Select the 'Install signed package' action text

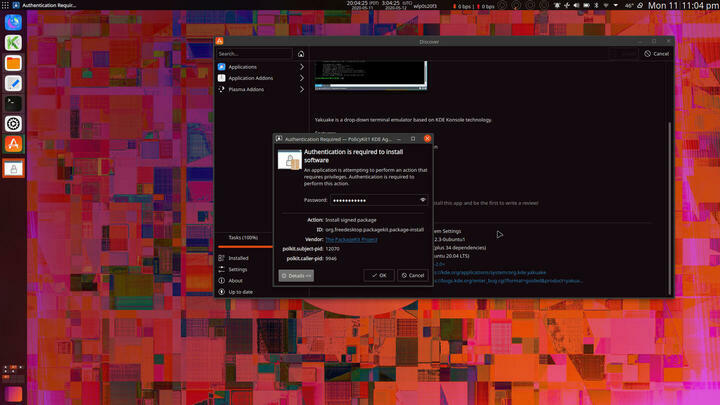(351, 220)
